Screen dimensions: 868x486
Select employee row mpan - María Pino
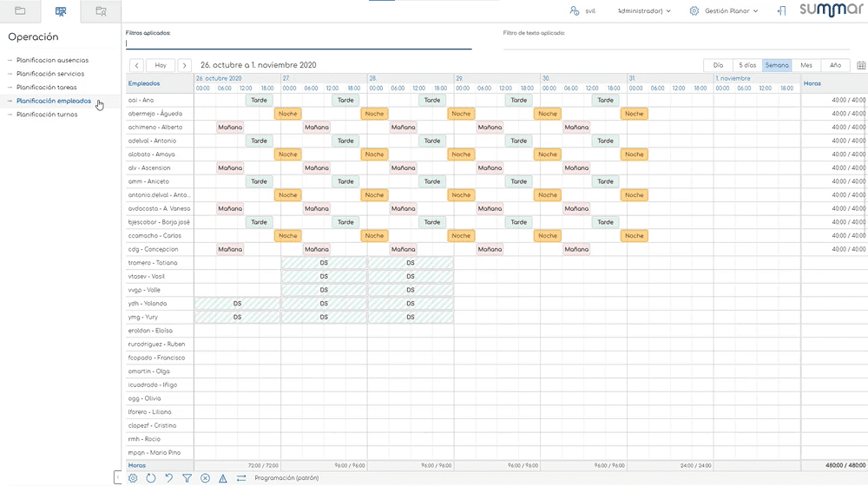click(160, 453)
